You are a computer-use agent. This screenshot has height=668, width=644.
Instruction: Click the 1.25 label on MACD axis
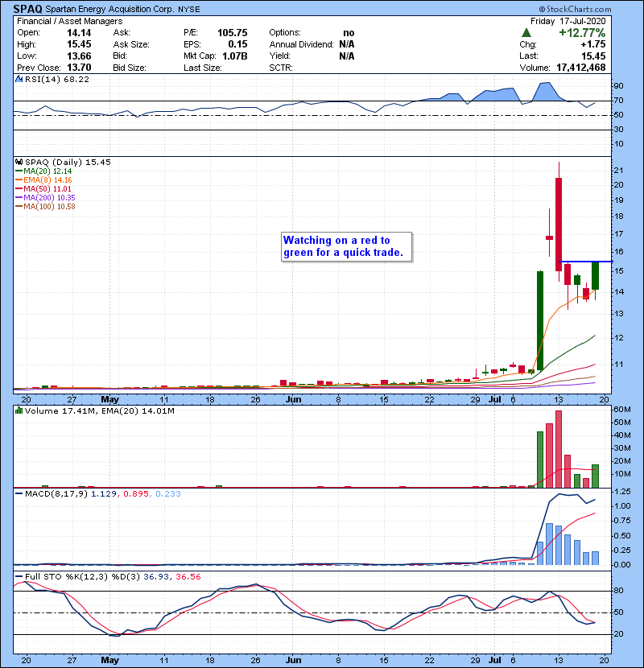click(621, 492)
